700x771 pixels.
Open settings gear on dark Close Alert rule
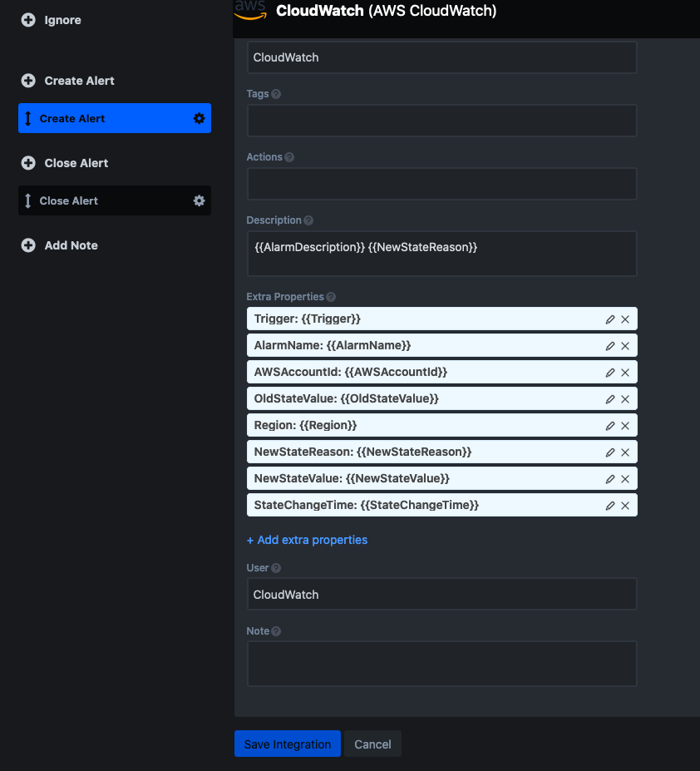(199, 200)
